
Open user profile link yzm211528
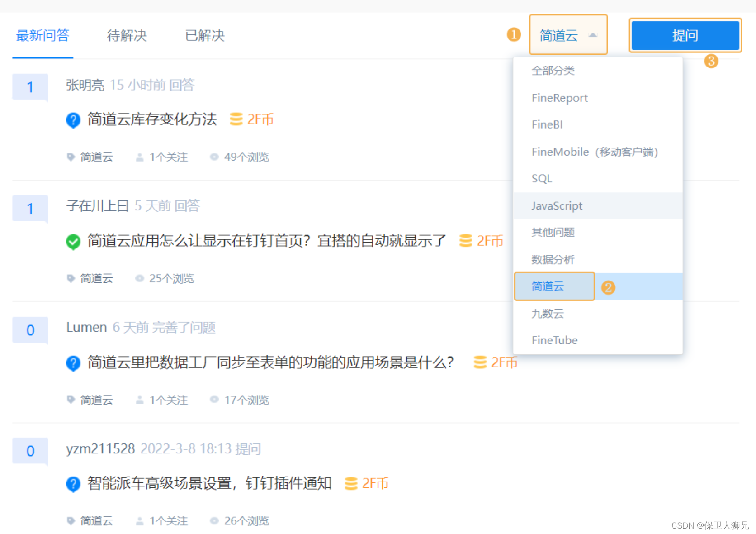click(100, 448)
